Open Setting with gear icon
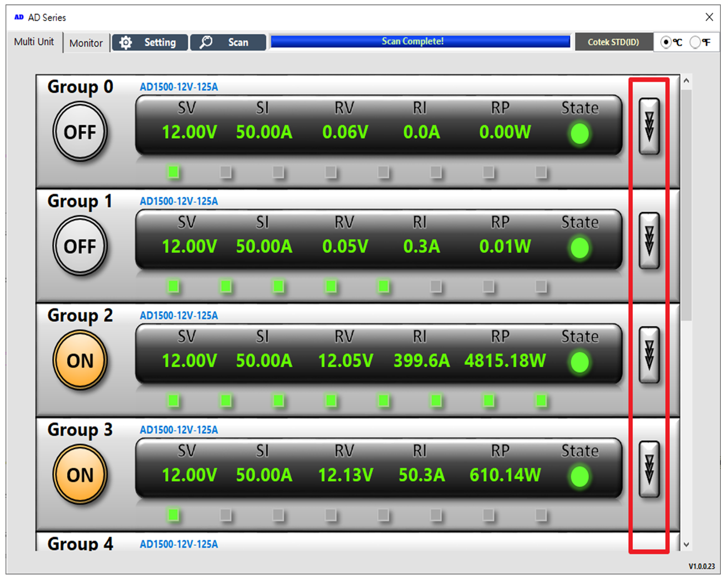 (150, 43)
